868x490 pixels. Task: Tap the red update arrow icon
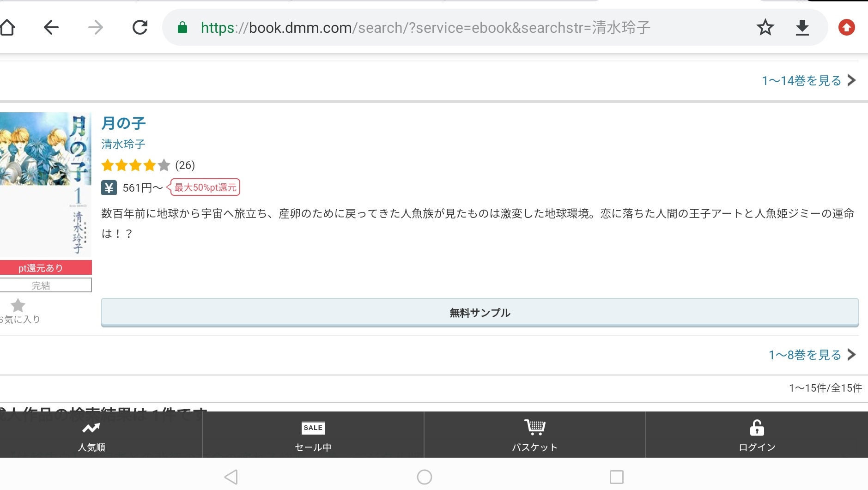847,27
